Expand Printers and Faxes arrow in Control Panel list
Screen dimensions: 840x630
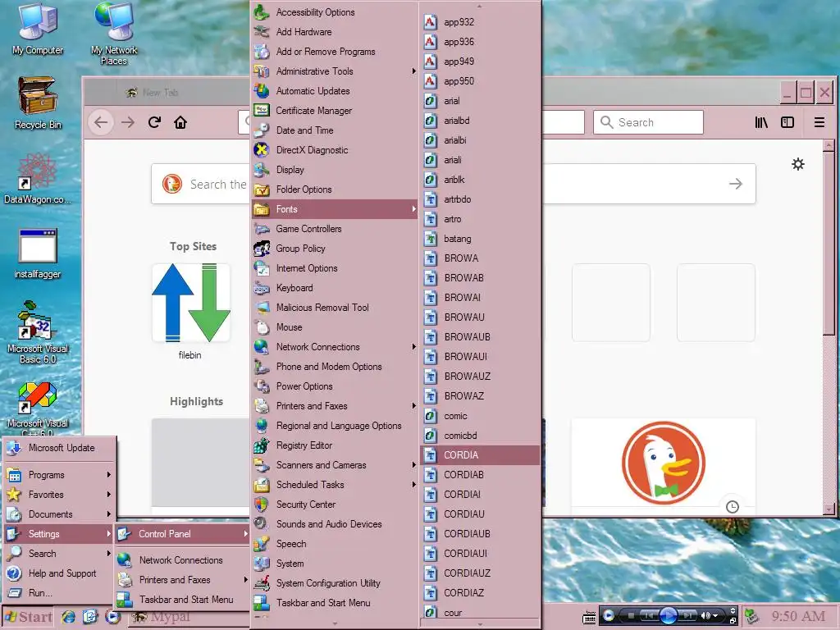click(x=413, y=406)
